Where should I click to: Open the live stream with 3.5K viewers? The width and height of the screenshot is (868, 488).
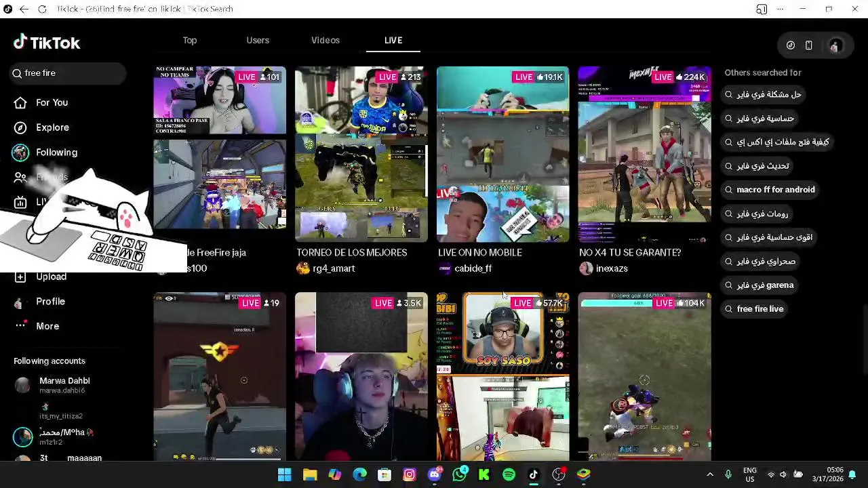coord(361,376)
